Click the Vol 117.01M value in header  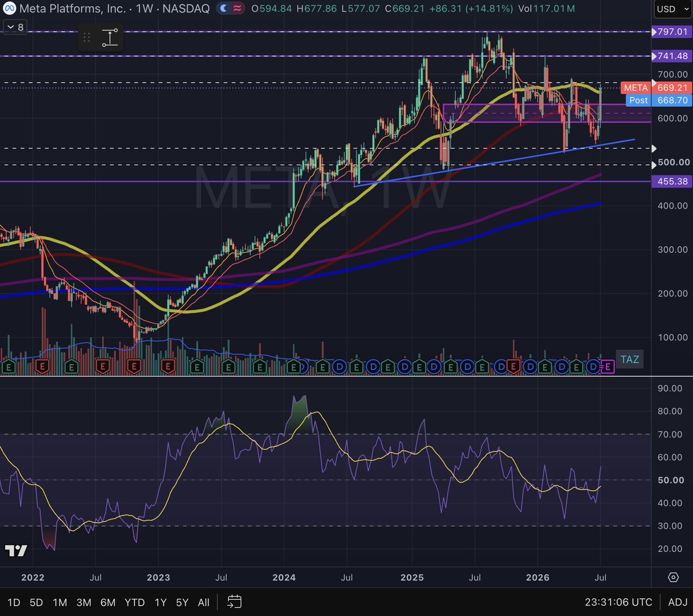click(546, 9)
